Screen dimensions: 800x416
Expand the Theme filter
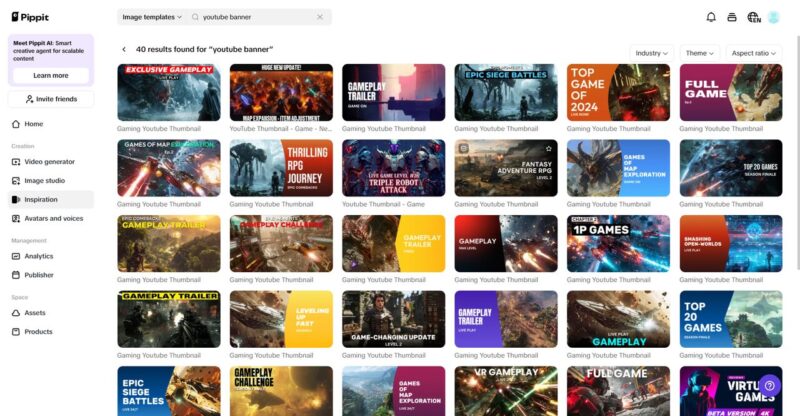point(699,53)
